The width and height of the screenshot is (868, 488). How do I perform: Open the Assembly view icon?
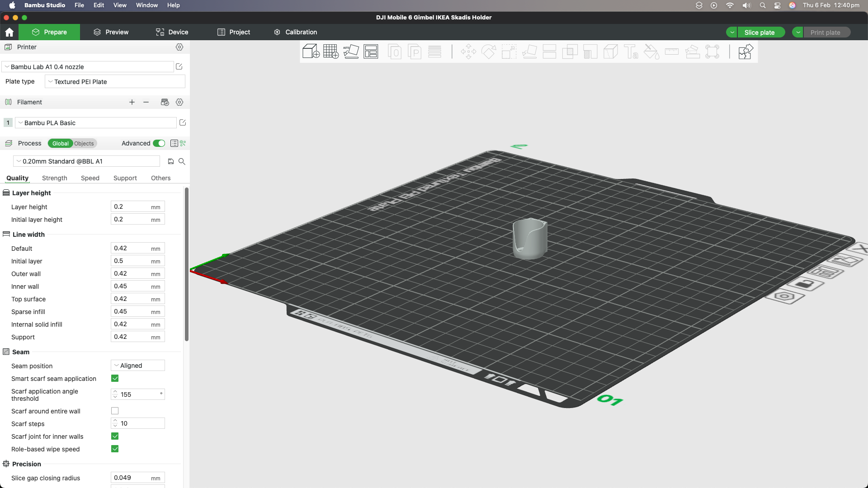click(x=745, y=52)
